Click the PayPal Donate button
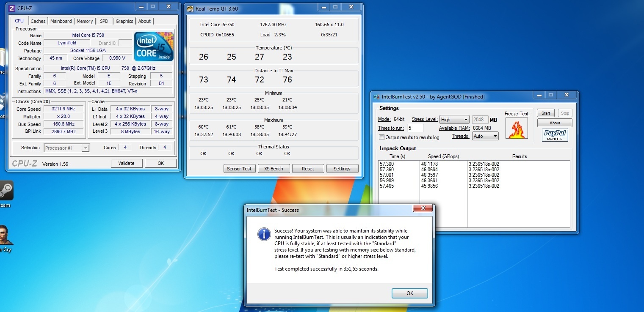 coord(555,135)
